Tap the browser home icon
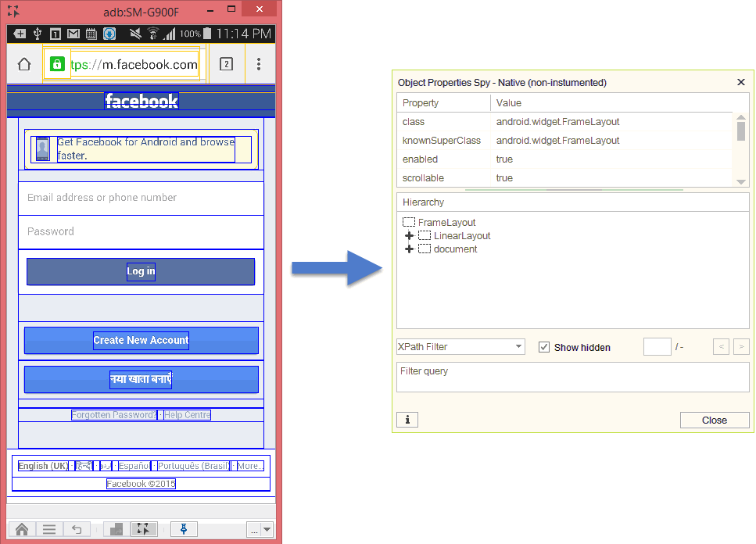The height and width of the screenshot is (544, 756). 24,64
